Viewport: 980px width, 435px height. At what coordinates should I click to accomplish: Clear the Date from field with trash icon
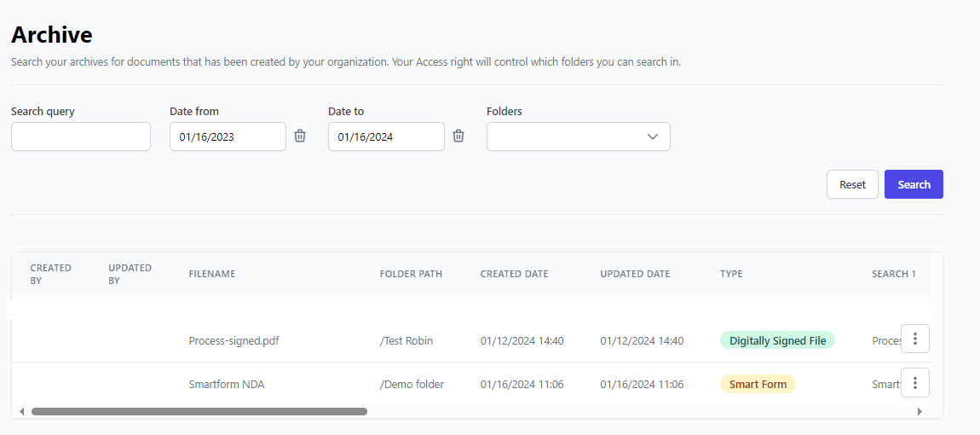pos(300,136)
